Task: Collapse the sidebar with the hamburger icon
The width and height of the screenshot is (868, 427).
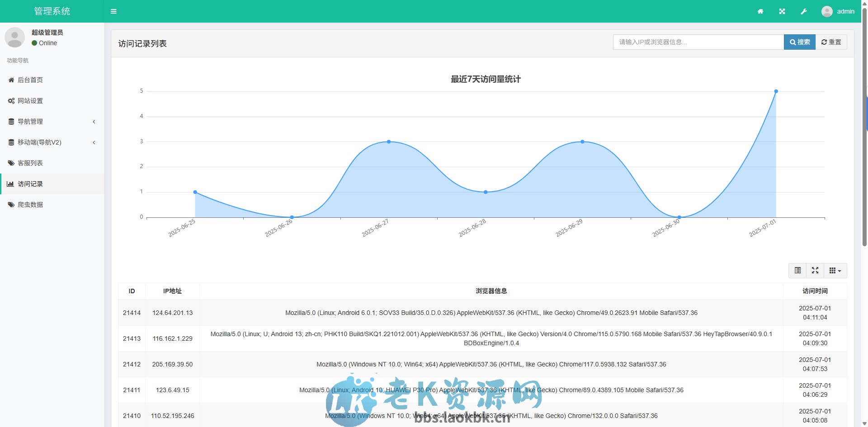Action: pos(113,11)
